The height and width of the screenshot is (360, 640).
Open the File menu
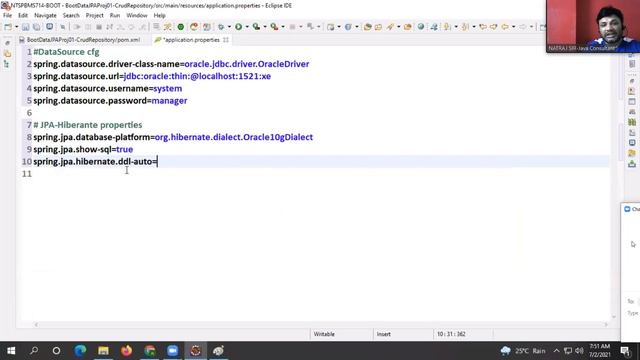tap(7, 16)
